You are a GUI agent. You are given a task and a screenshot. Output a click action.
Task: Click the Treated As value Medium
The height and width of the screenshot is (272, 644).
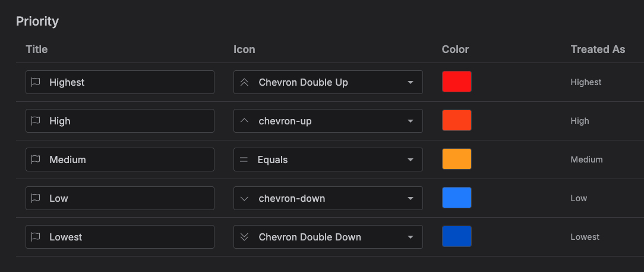(x=587, y=160)
